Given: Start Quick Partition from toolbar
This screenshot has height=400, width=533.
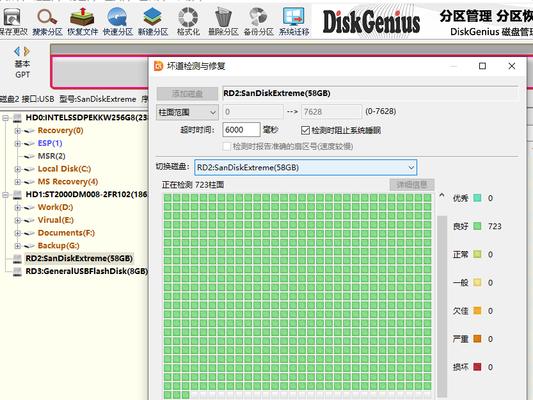Looking at the screenshot, I should 118,21.
